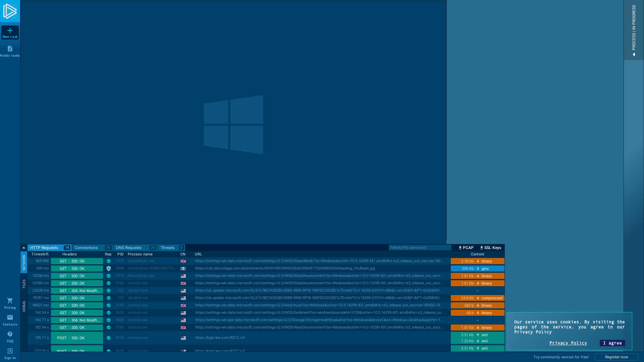This screenshot has width=644, height=362.
Task: Click GET 304: Not Modified header at 23228 ms
Action: tap(77, 291)
